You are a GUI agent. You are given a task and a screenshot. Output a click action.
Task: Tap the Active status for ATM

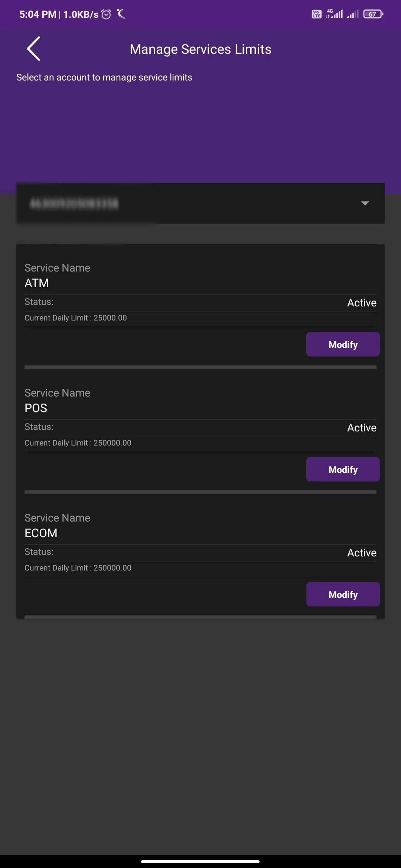tap(362, 303)
